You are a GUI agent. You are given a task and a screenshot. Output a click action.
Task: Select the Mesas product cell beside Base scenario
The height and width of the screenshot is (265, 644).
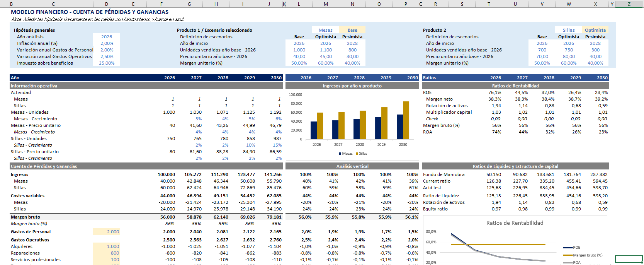325,30
